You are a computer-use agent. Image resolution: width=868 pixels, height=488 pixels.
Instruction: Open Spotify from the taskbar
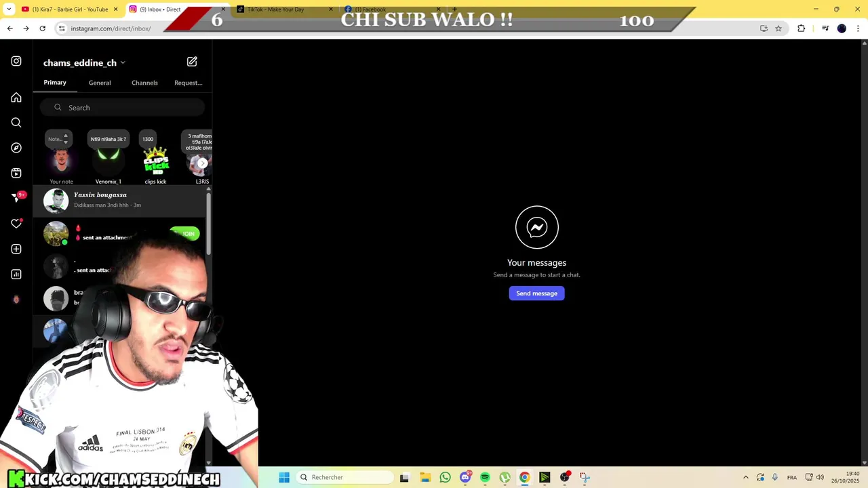(485, 477)
